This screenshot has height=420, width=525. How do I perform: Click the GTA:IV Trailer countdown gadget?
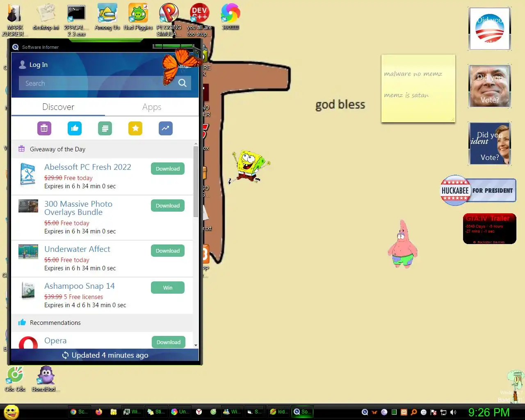[489, 229]
